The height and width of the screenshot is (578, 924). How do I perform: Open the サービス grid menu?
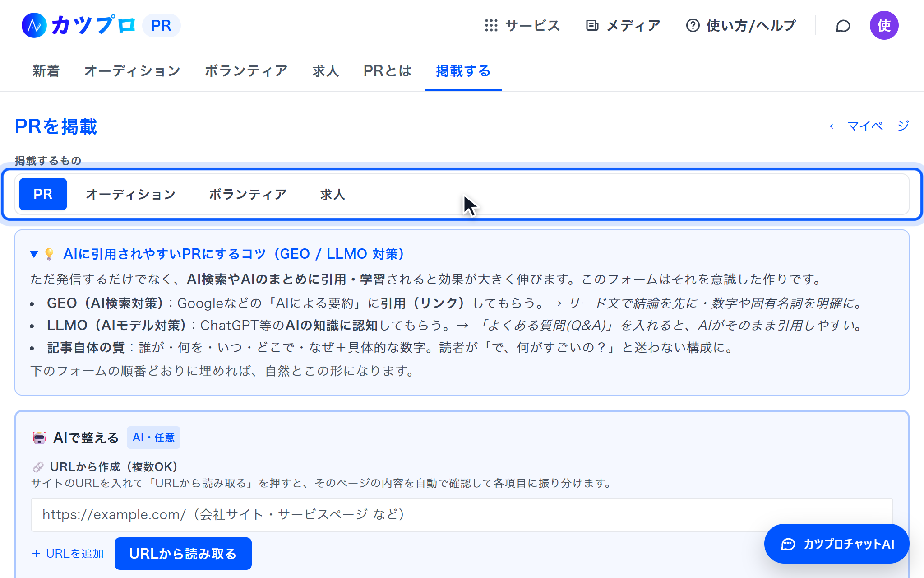coord(522,25)
